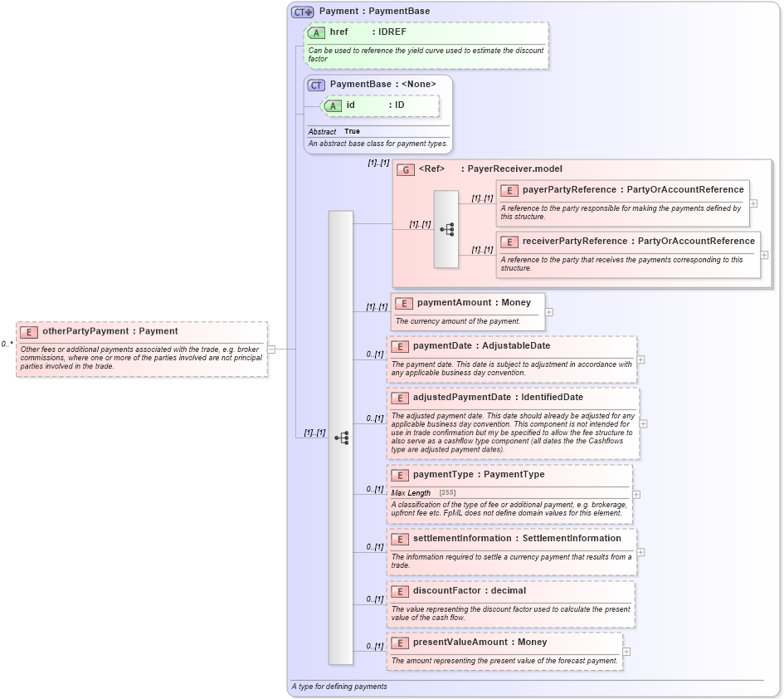Click the CT icon beside Payment : PaymentBase
Screen dimensions: 784x699
click(303, 12)
